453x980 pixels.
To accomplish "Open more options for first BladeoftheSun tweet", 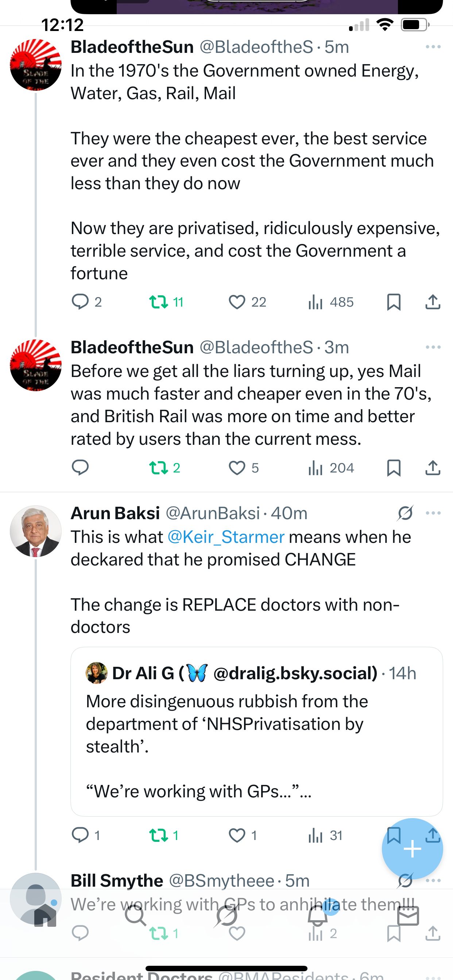I will [x=433, y=47].
